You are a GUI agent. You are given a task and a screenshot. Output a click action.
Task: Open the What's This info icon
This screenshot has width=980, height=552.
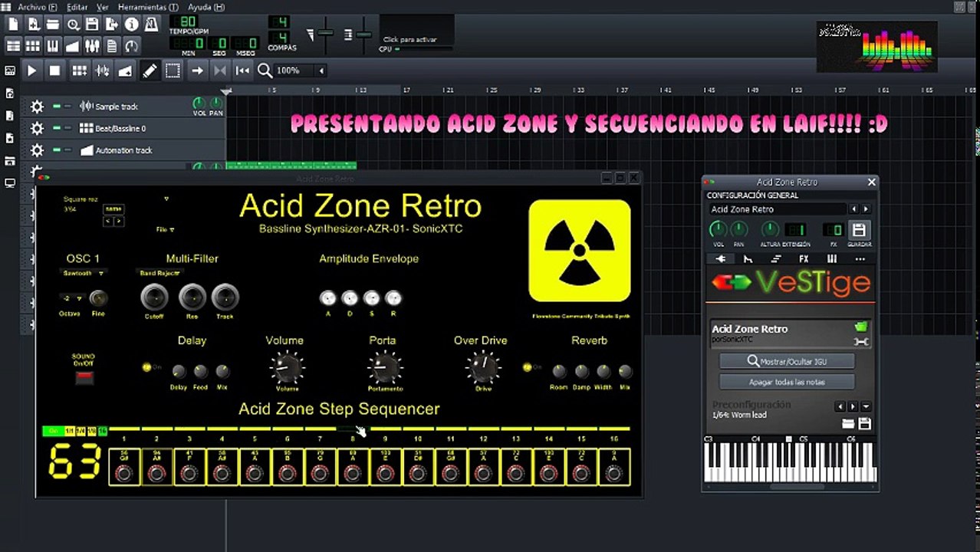pyautogui.click(x=131, y=24)
